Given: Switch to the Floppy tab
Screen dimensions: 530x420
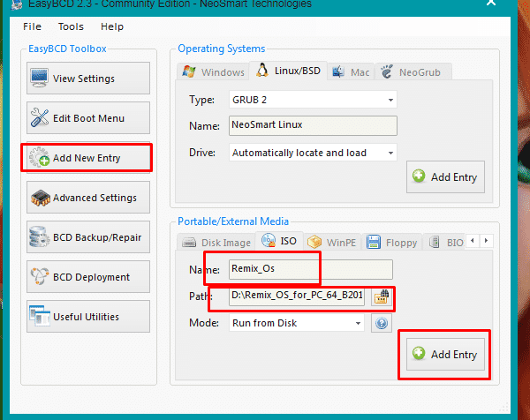Looking at the screenshot, I should click(392, 243).
